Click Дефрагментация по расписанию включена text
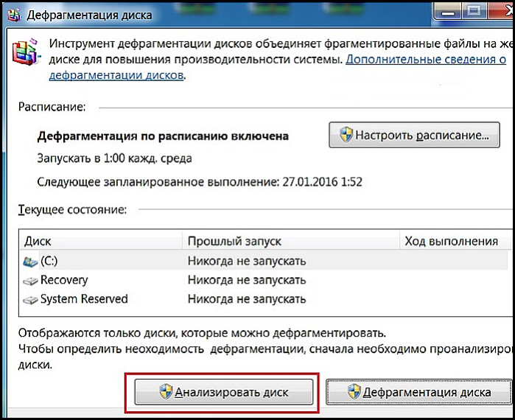 [163, 136]
